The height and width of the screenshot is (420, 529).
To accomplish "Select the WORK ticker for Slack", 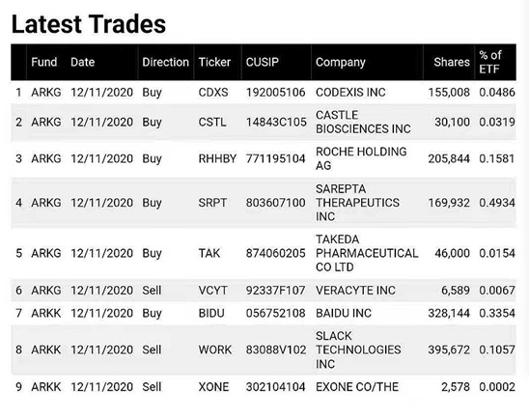I will [215, 350].
